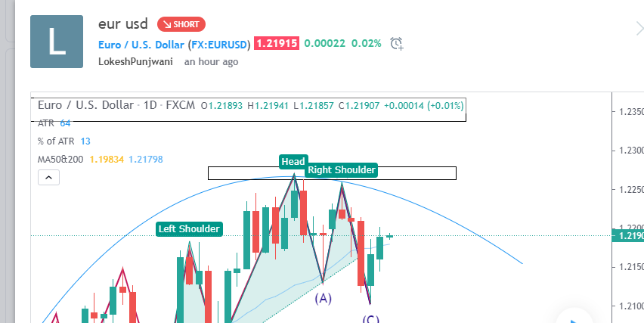The image size is (644, 323).
Task: Open LokeshPunjwani's profile
Action: click(x=137, y=61)
